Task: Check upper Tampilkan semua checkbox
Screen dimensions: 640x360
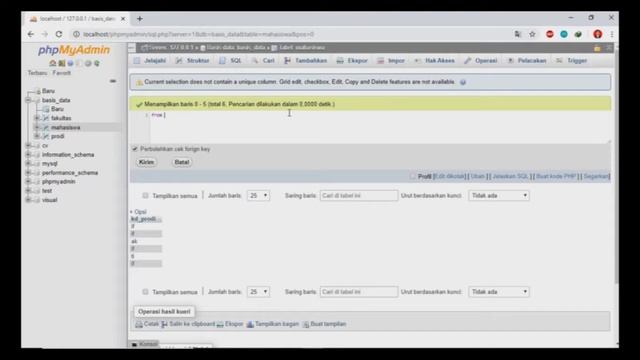Action: (145, 196)
